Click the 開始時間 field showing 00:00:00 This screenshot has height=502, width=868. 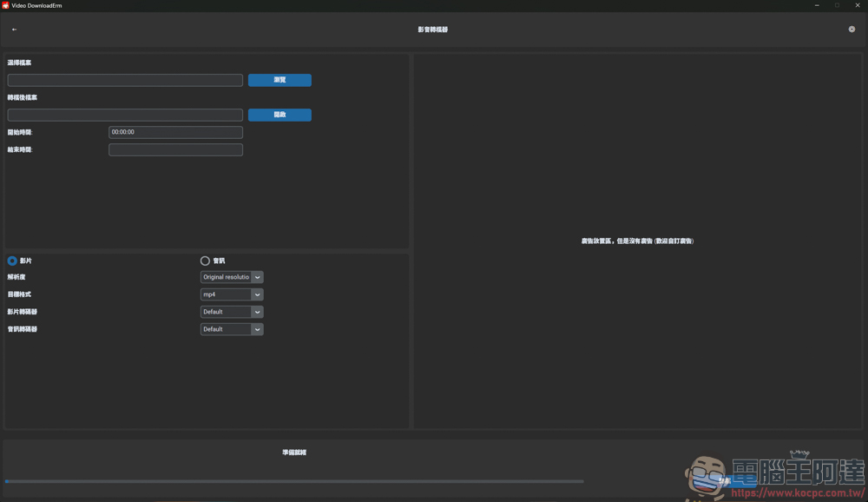(x=175, y=132)
